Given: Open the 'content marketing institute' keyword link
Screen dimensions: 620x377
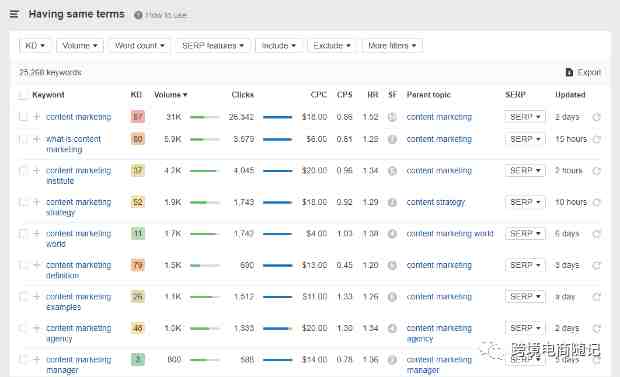Looking at the screenshot, I should tap(78, 176).
